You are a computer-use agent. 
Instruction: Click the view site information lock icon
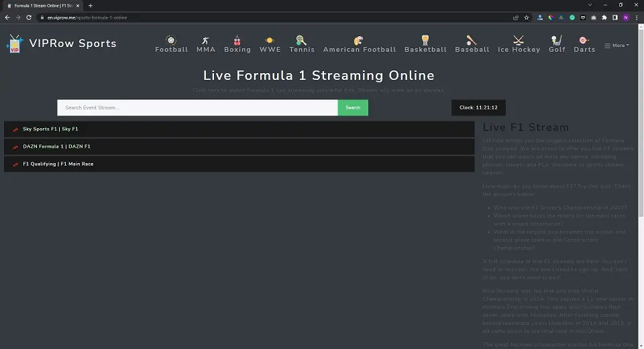tap(42, 17)
